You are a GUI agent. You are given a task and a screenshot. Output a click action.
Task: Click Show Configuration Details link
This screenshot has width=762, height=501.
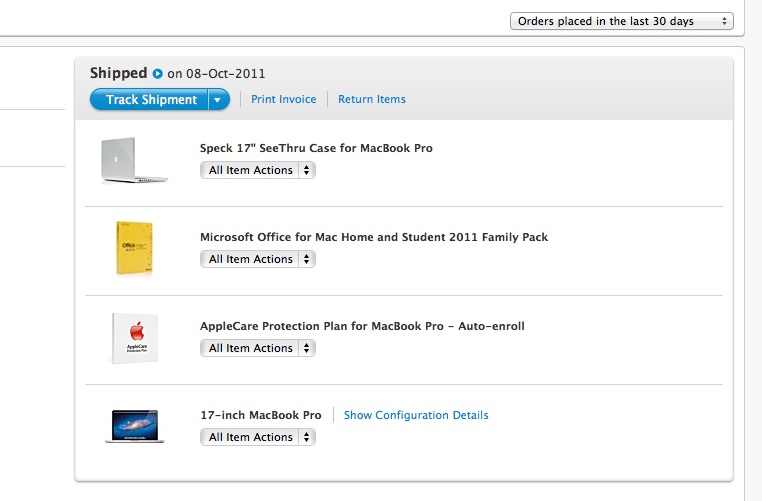pos(416,415)
